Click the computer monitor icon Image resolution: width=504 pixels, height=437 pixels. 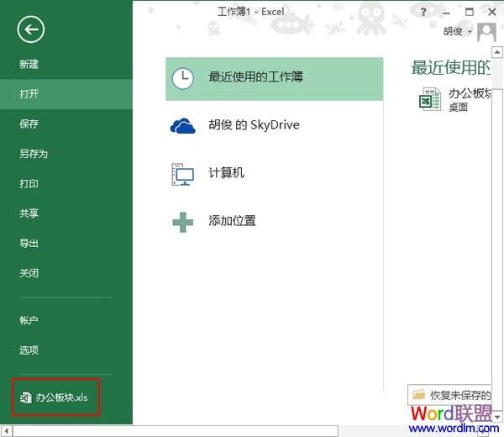point(182,174)
